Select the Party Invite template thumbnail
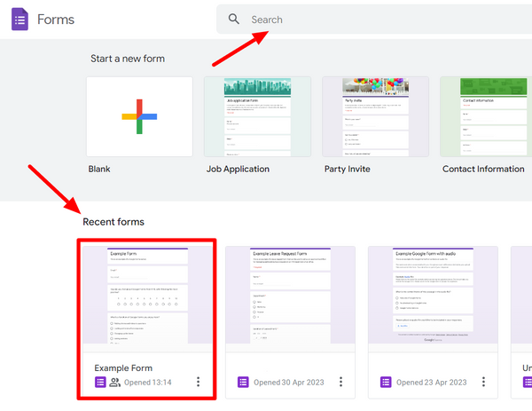The image size is (532, 411). tap(375, 116)
